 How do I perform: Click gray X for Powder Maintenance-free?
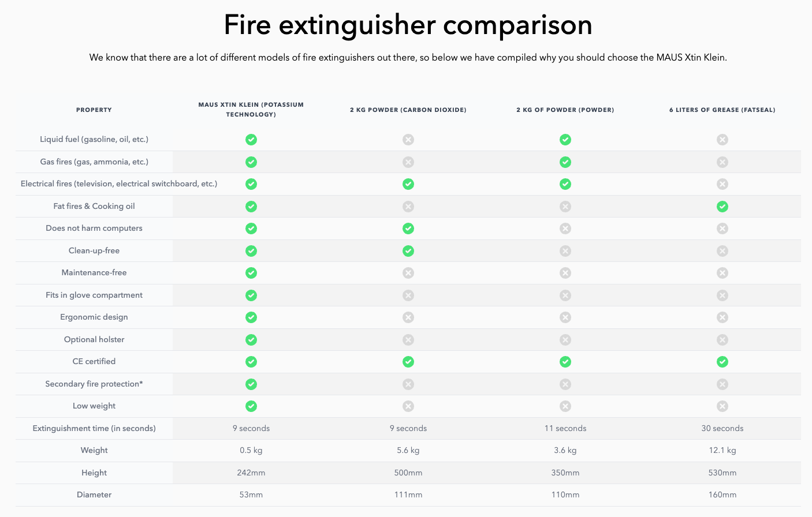point(565,273)
